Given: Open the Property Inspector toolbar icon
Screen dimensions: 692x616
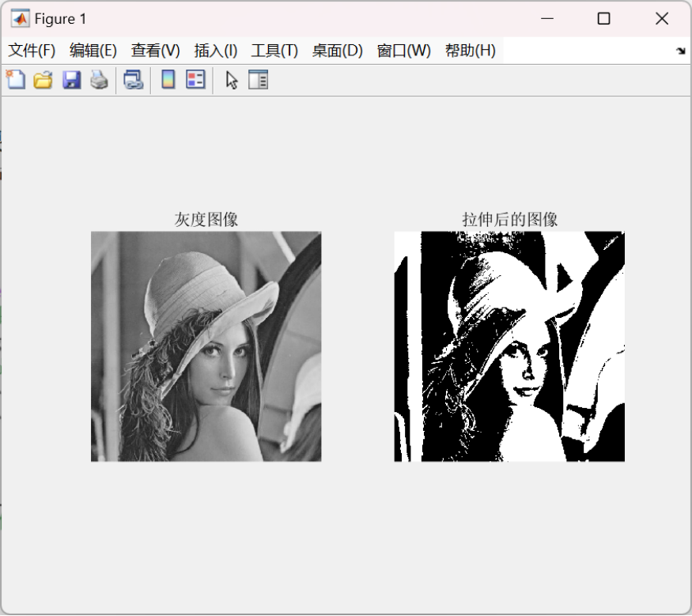Looking at the screenshot, I should click(258, 80).
